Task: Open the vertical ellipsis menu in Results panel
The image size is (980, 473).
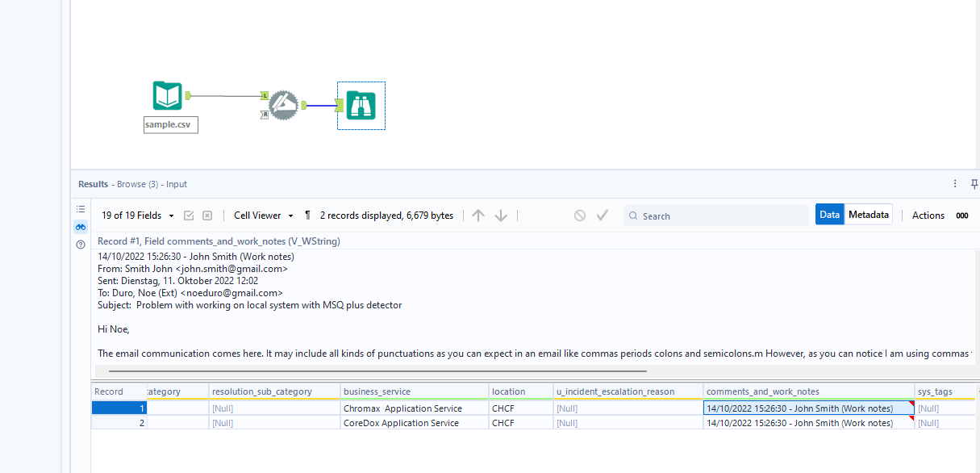Action: click(955, 183)
